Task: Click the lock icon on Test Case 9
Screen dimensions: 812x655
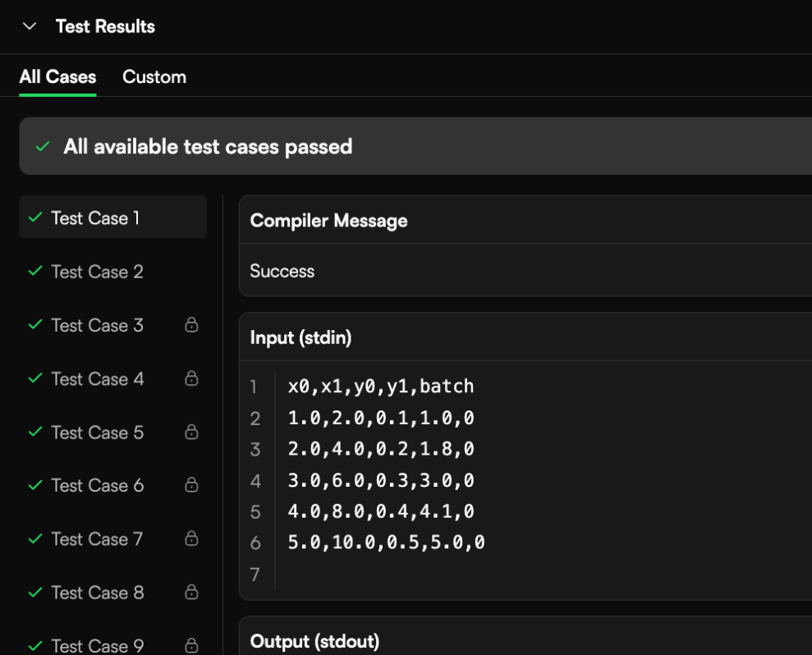Action: point(191,645)
